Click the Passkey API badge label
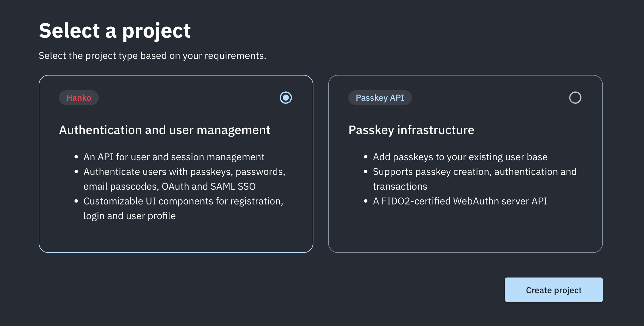Screen dimensions: 644x326 tap(380, 98)
